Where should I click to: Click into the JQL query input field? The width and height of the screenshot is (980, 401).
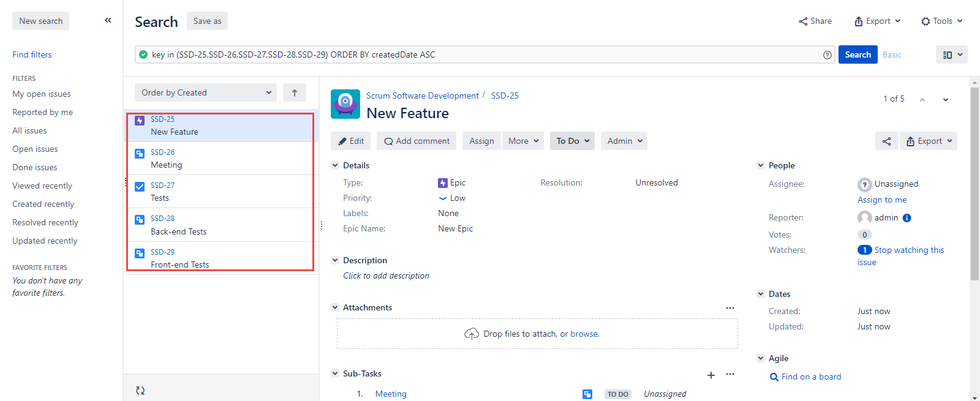pyautogui.click(x=478, y=55)
